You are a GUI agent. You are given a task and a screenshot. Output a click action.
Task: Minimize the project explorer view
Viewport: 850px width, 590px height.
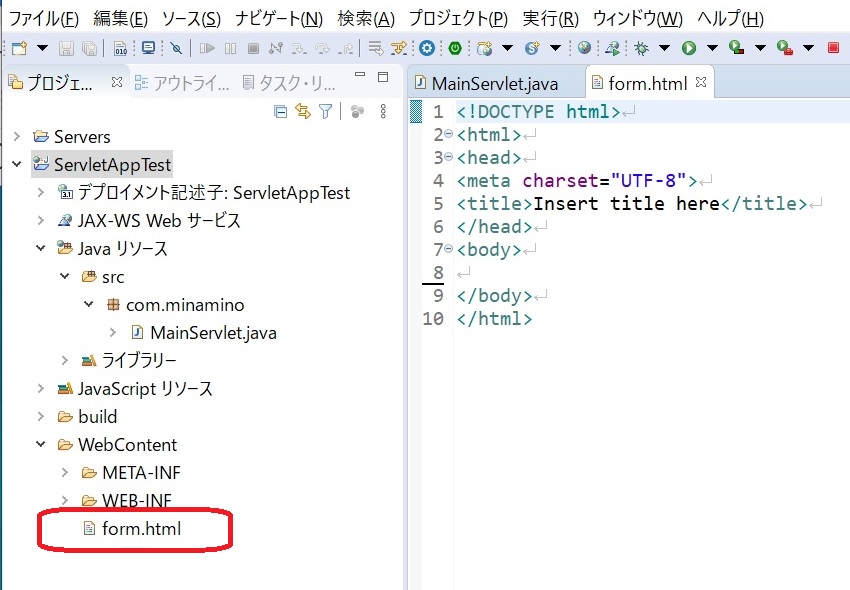tap(360, 75)
